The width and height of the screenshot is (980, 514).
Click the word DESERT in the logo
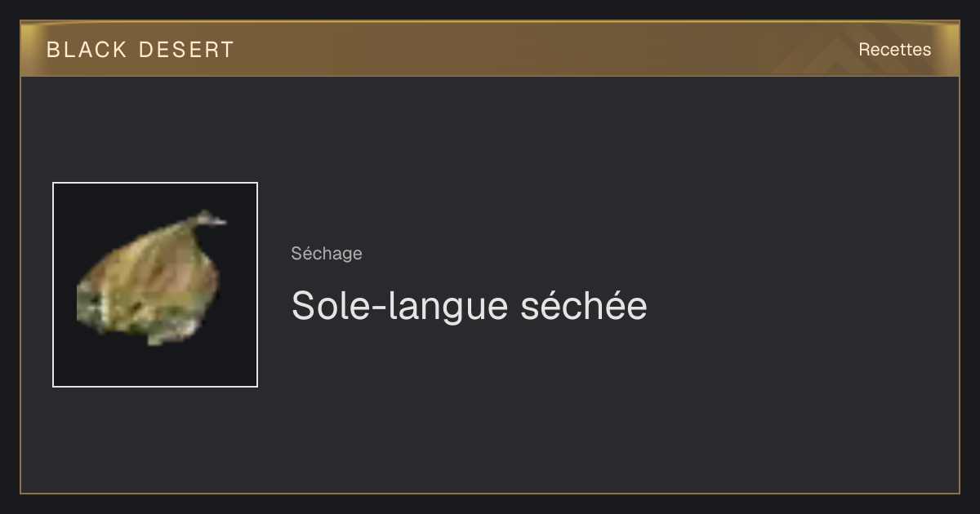186,50
